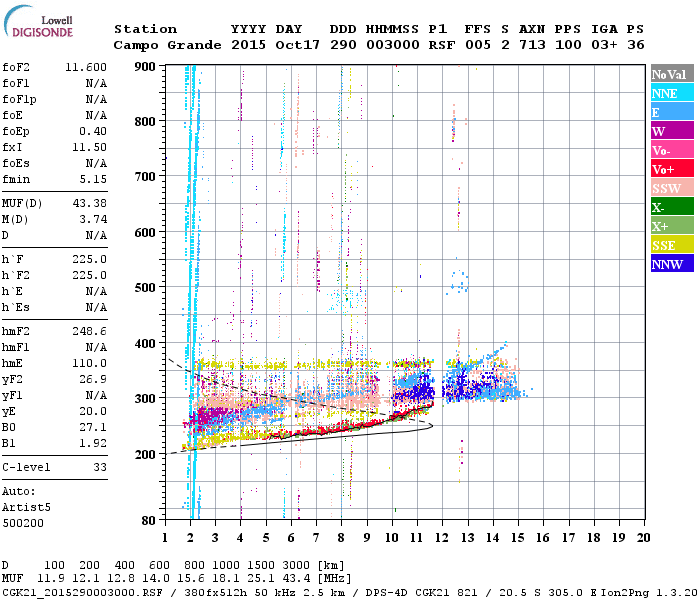The height and width of the screenshot is (600, 700).
Task: Select the NoVal legend swatch
Action: [x=672, y=74]
